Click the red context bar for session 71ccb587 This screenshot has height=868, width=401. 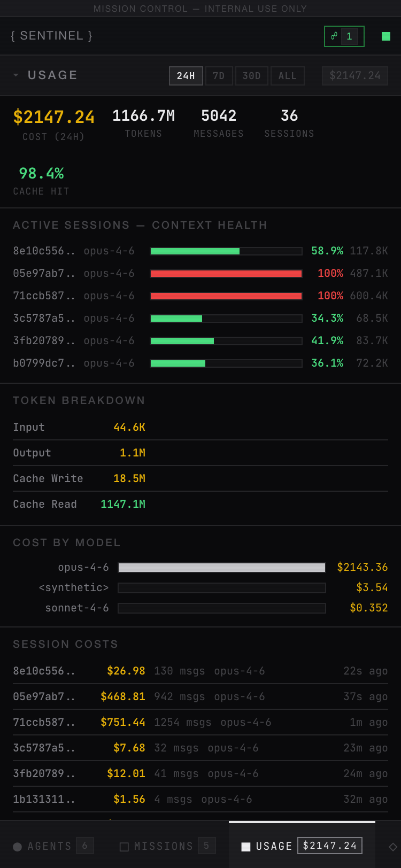coord(226,296)
